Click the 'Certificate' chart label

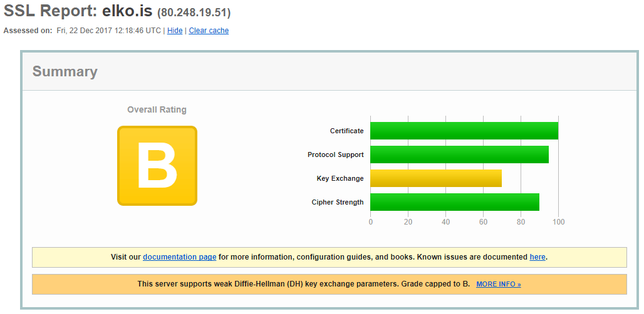pyautogui.click(x=346, y=131)
